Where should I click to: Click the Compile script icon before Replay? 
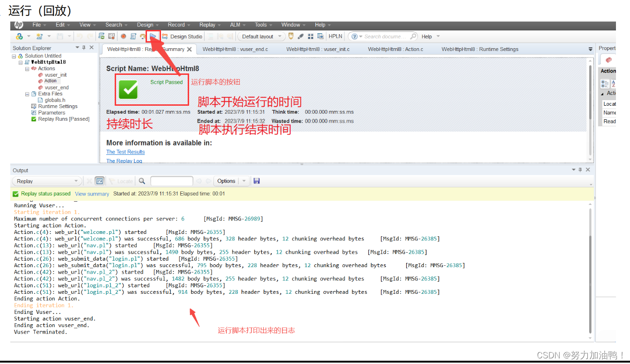[132, 36]
